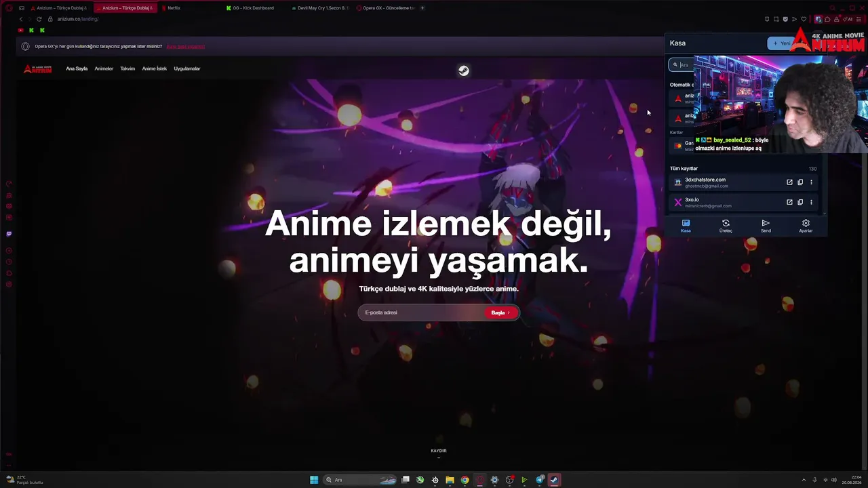The image size is (868, 488).
Task: Launch 3dxchatstore.com entry in new window
Action: (x=789, y=182)
